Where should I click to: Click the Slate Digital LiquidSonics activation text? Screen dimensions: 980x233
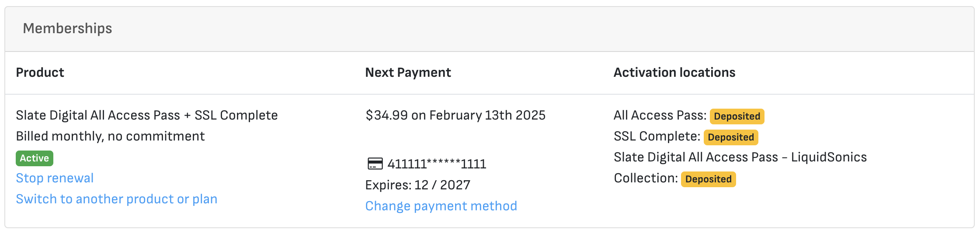click(x=740, y=157)
